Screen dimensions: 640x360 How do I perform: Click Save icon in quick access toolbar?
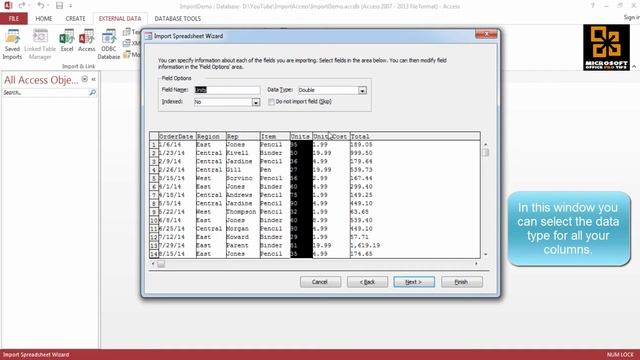coord(60,6)
